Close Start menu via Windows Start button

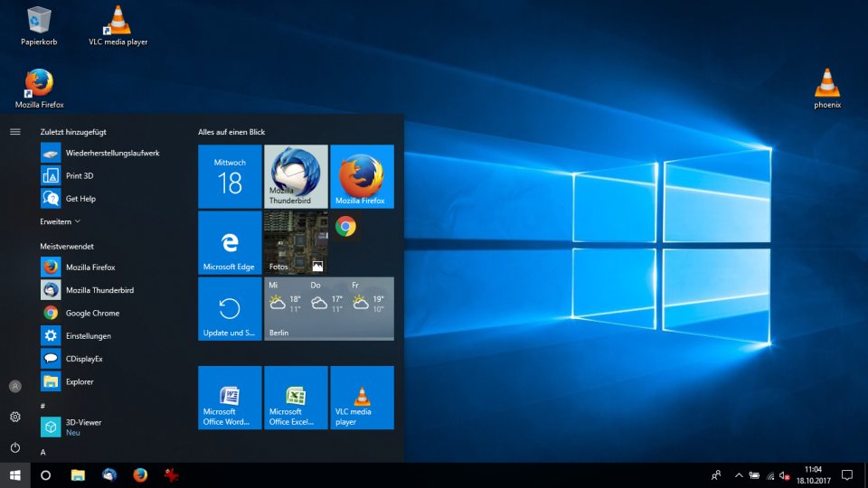coord(15,475)
